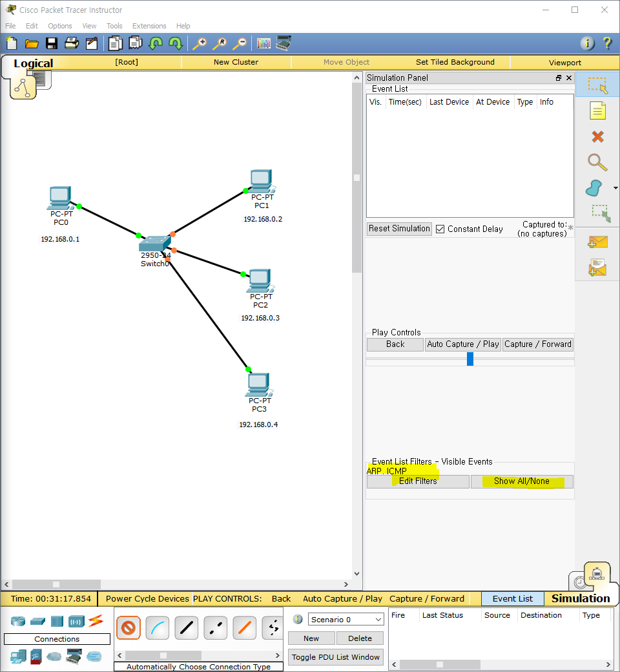Open the Edit menu
Screen dimensions: 620x672
pos(32,26)
